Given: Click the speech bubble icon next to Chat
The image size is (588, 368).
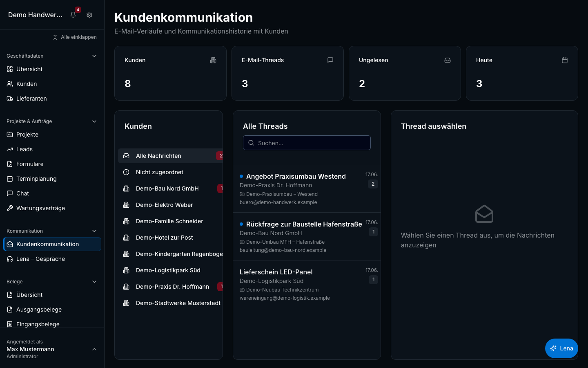Looking at the screenshot, I should tap(10, 193).
